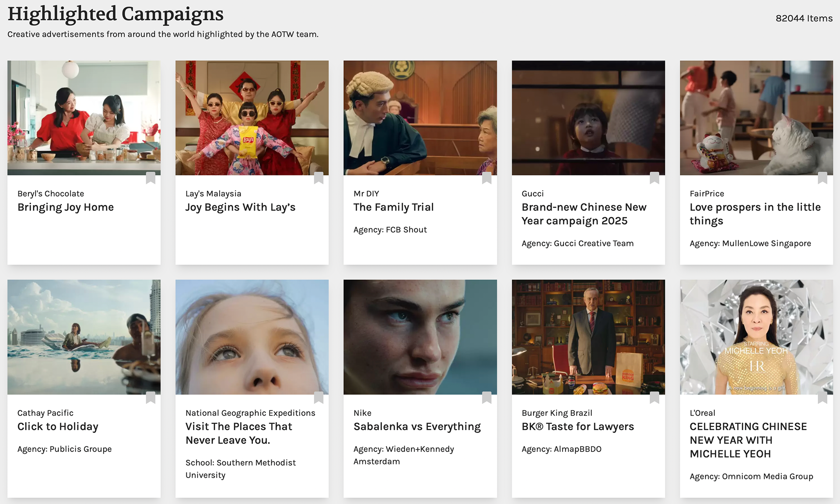Click the '82044 Items' count

pyautogui.click(x=804, y=18)
